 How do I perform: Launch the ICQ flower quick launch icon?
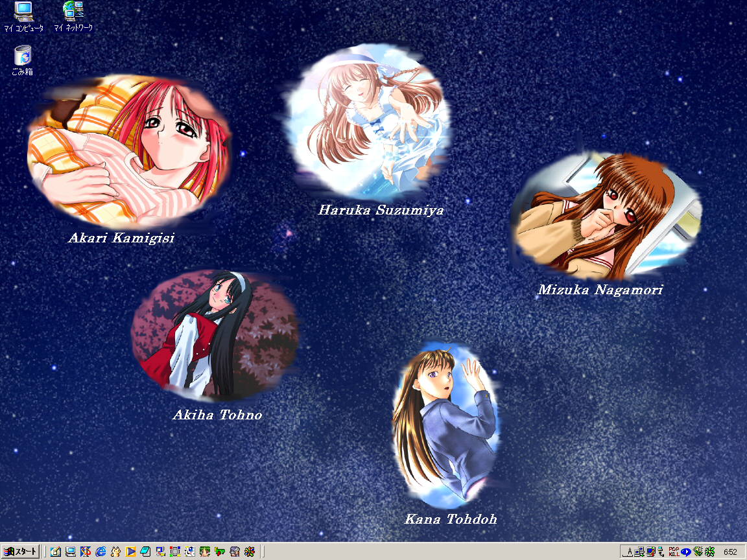coord(250,552)
